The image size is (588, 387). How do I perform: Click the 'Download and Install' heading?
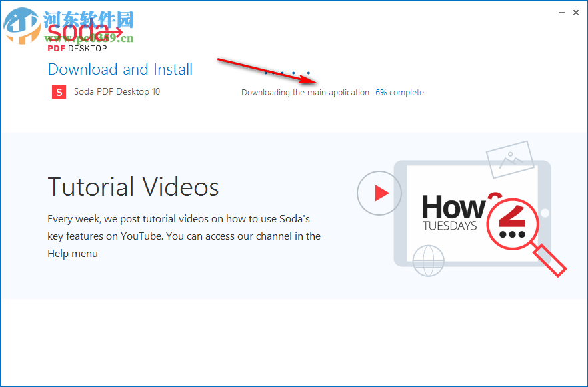[121, 69]
